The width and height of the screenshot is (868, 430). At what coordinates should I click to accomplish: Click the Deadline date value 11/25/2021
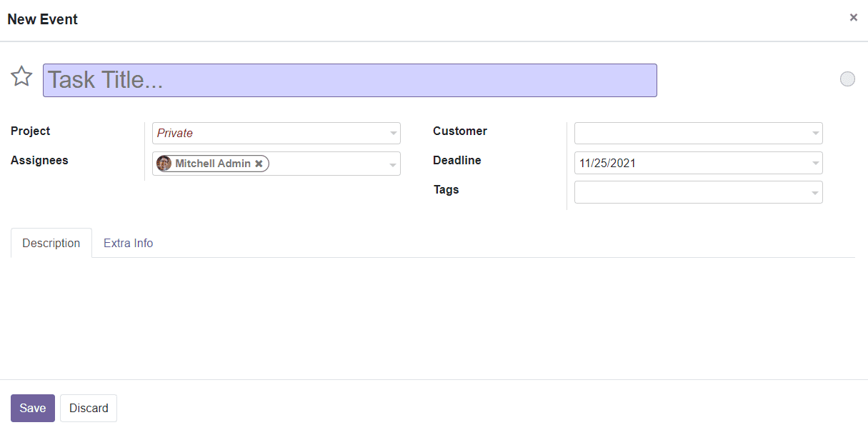pos(607,163)
